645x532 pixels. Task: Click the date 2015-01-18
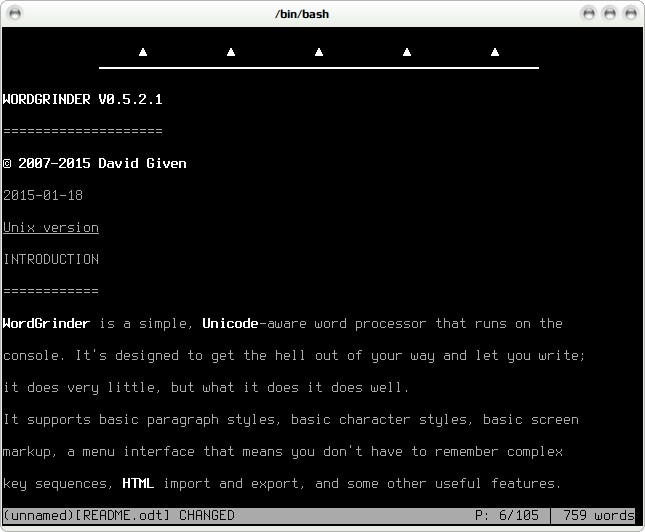pos(43,195)
